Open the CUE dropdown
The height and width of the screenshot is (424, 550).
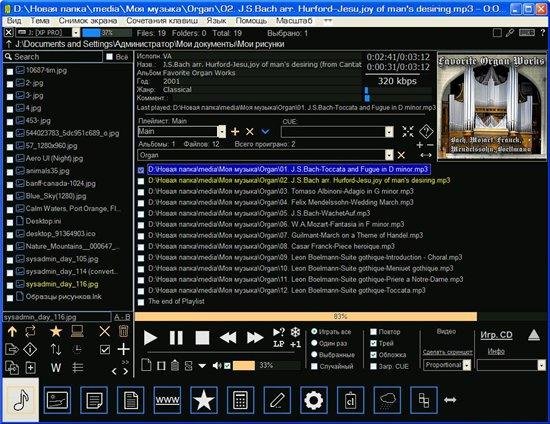(x=389, y=132)
